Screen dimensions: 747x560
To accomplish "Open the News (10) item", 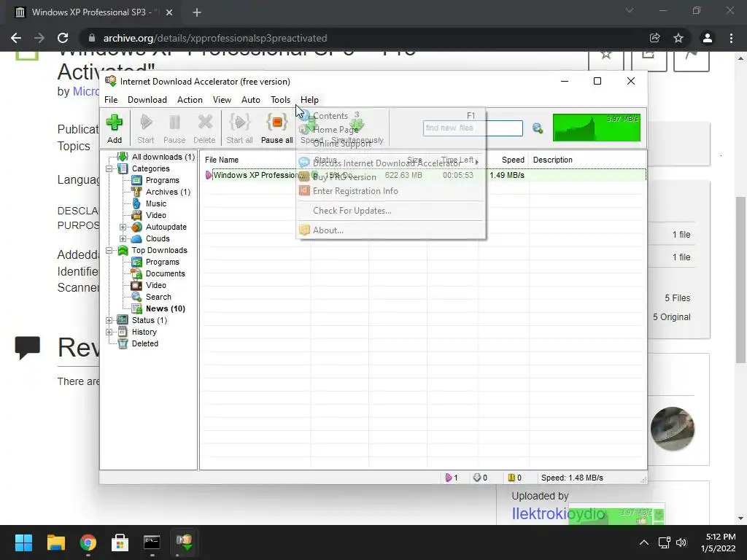I will point(165,308).
